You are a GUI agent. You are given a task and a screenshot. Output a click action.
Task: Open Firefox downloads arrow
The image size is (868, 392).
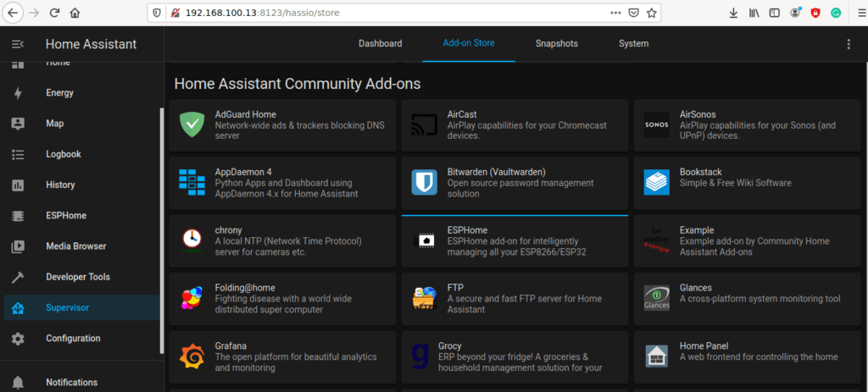pos(733,13)
